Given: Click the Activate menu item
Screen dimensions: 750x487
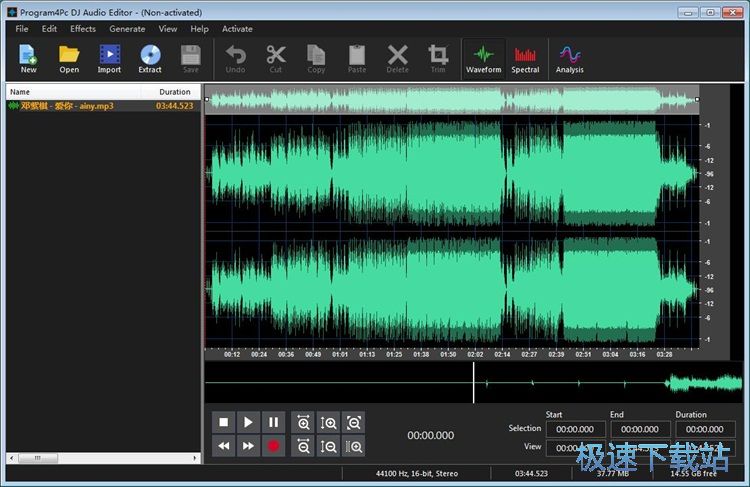Looking at the screenshot, I should click(237, 29).
